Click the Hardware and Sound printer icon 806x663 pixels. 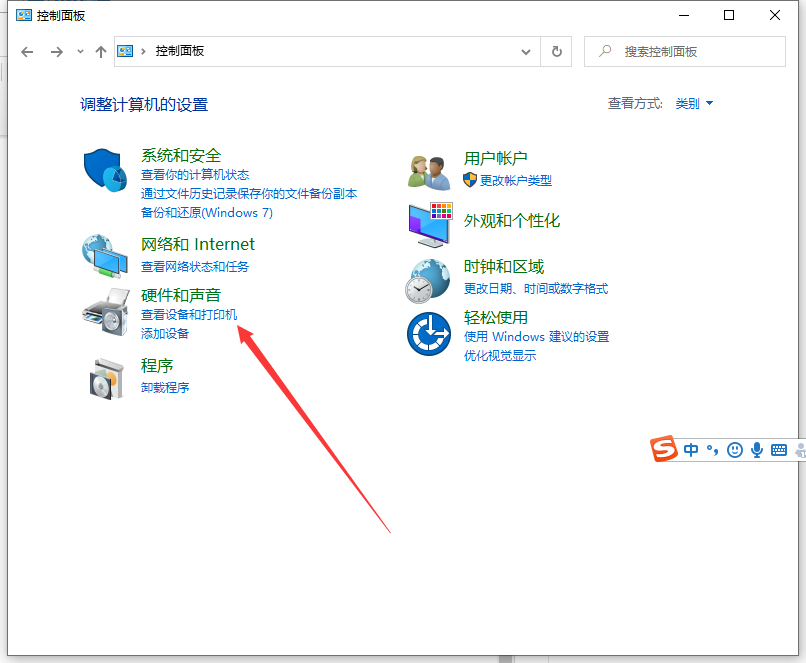(105, 311)
